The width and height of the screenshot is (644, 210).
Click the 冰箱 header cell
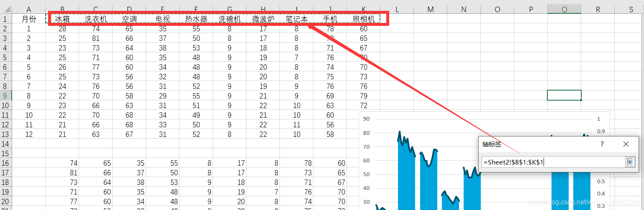pos(62,19)
